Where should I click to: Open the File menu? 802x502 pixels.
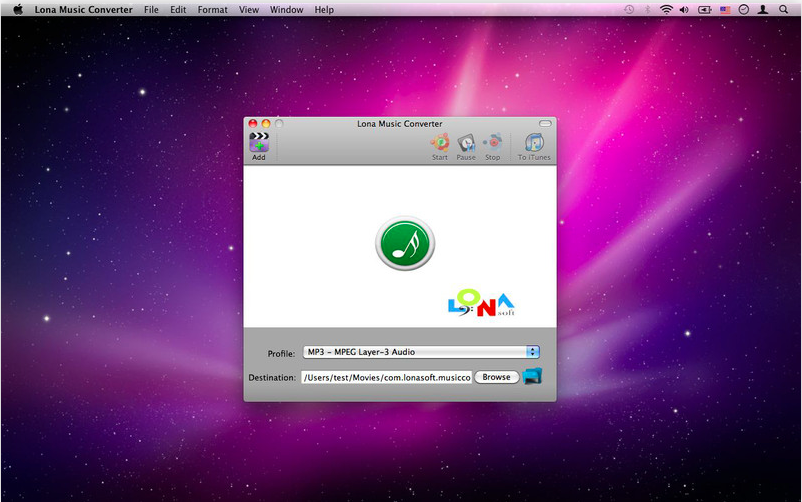(151, 9)
